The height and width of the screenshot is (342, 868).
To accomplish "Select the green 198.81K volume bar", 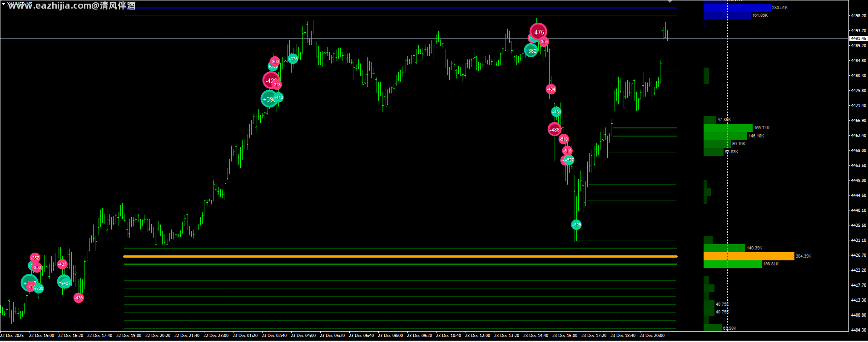I will [732, 264].
